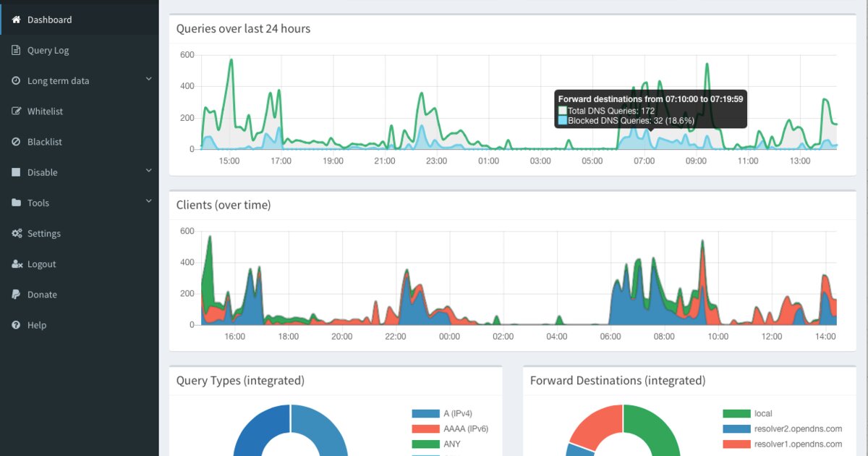Expand the Long term data submenu chevron
The image size is (868, 456).
tap(148, 79)
